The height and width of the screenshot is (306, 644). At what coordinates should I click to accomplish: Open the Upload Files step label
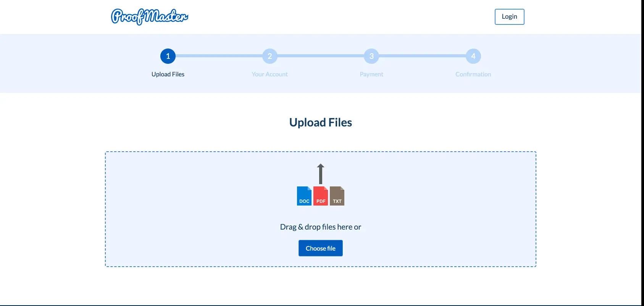168,74
